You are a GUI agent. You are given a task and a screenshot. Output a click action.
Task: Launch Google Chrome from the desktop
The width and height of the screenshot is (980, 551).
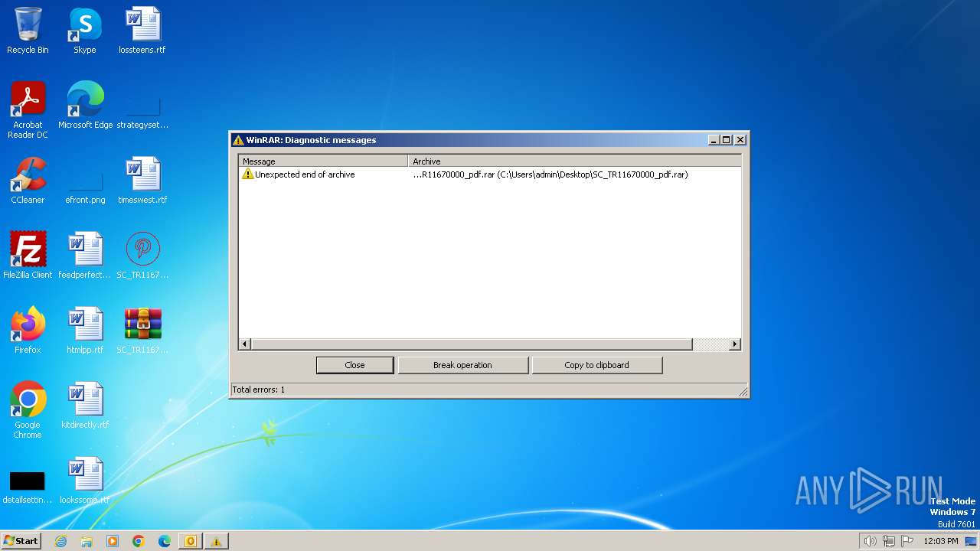coord(28,411)
